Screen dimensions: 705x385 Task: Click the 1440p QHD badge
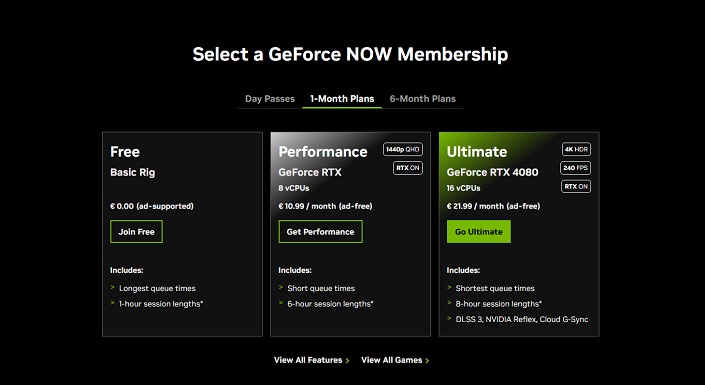pos(403,149)
